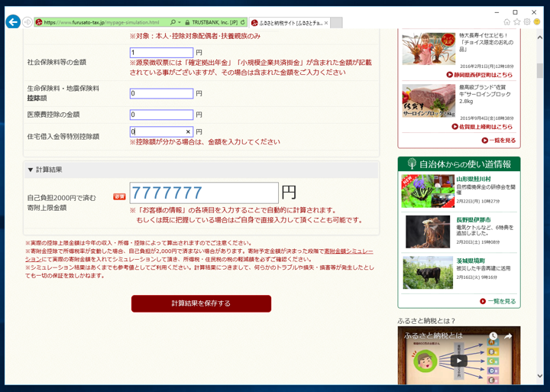Screen dimensions: 550x392
Task: Click the black cow thumbnail for 茨城県境町
Action: coord(428,273)
